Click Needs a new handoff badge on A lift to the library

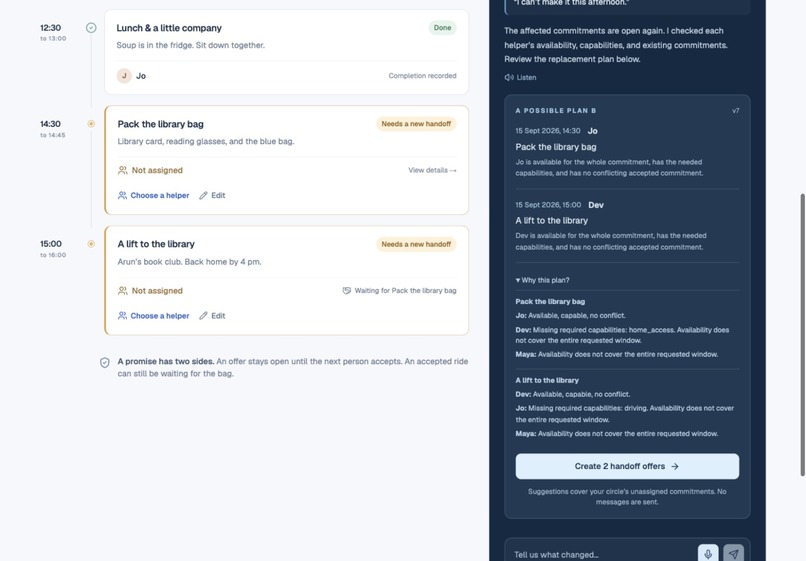416,244
